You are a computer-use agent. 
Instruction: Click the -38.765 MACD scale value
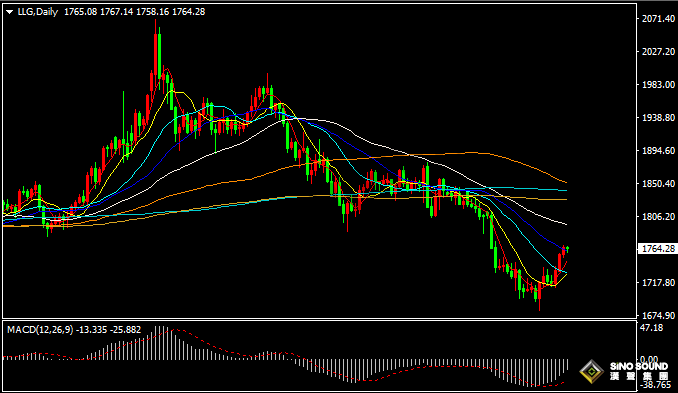(x=656, y=384)
